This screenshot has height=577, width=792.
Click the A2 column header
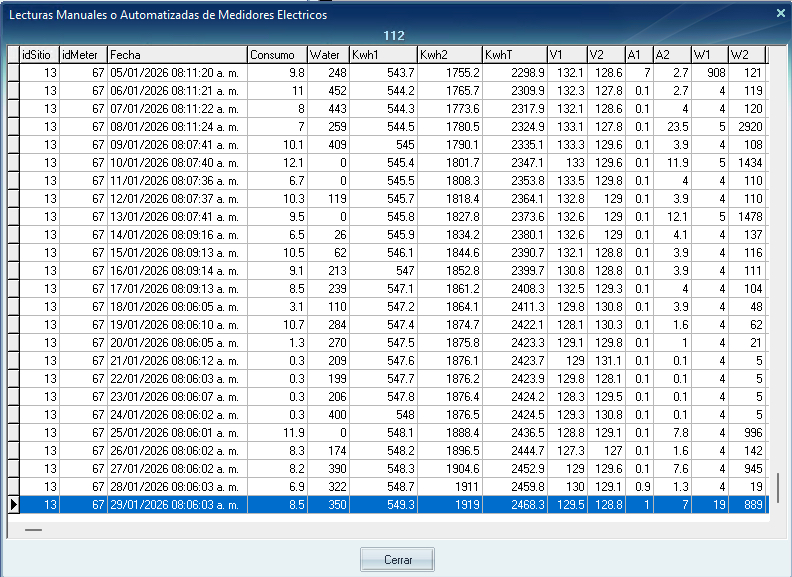671,55
